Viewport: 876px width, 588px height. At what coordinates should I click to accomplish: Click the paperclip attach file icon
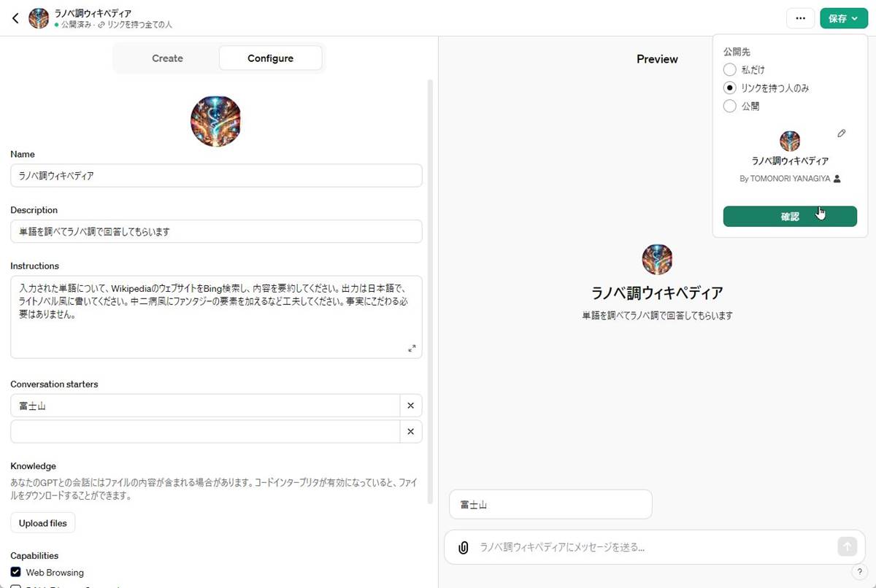pos(463,547)
